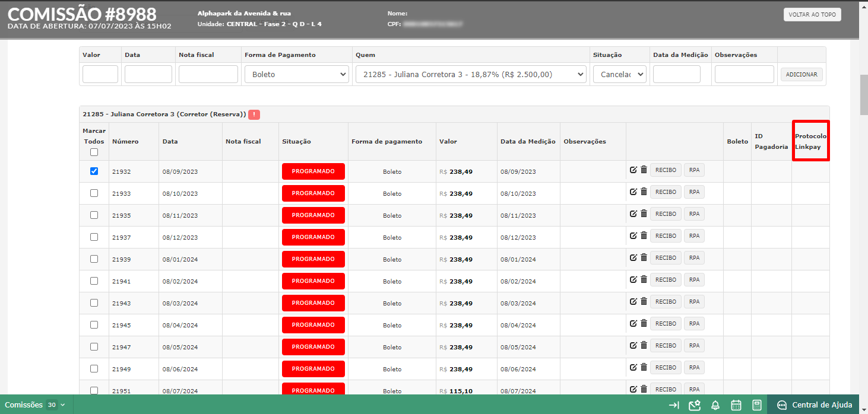Uncheck the checkbox for installment 21932
Viewport: 868px width, 414px height.
pyautogui.click(x=94, y=171)
